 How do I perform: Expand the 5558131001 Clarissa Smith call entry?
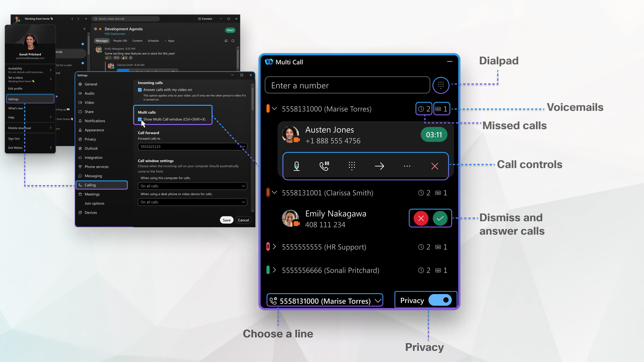pos(275,193)
